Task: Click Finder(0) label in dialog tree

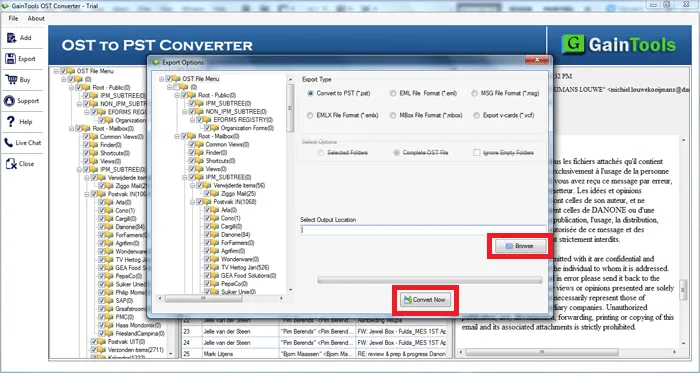Action: pos(216,153)
